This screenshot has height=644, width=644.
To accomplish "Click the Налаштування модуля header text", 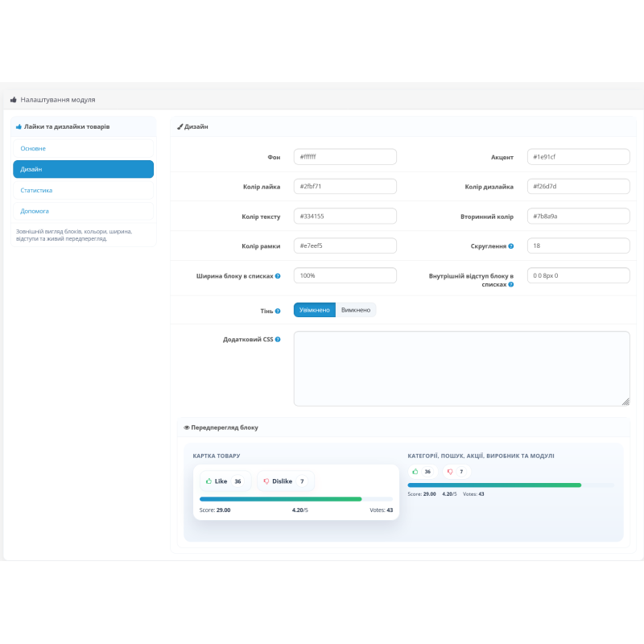I will [58, 100].
